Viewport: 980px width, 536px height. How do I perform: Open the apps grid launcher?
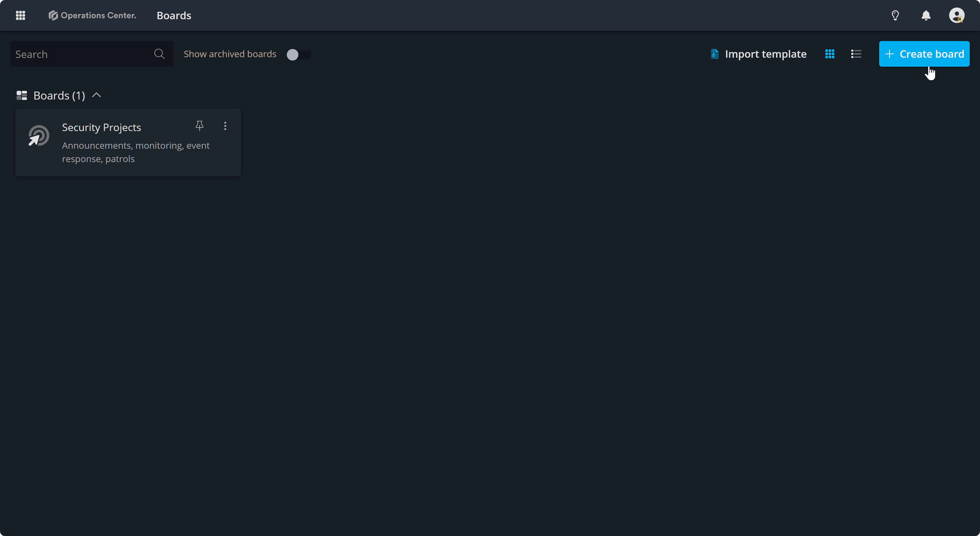[21, 16]
